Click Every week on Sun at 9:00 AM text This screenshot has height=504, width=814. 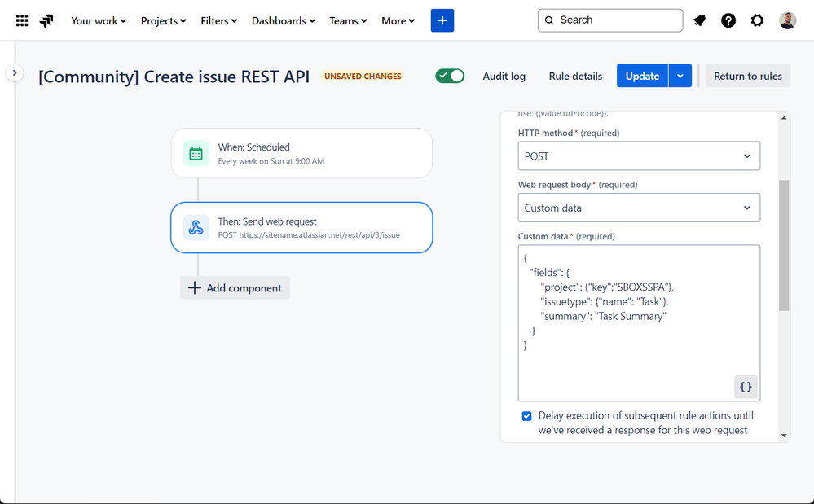click(271, 161)
